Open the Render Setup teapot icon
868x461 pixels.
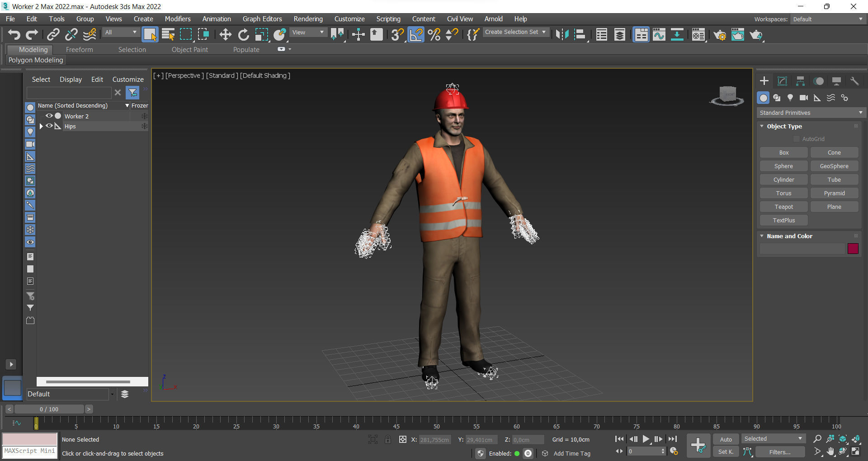[720, 35]
